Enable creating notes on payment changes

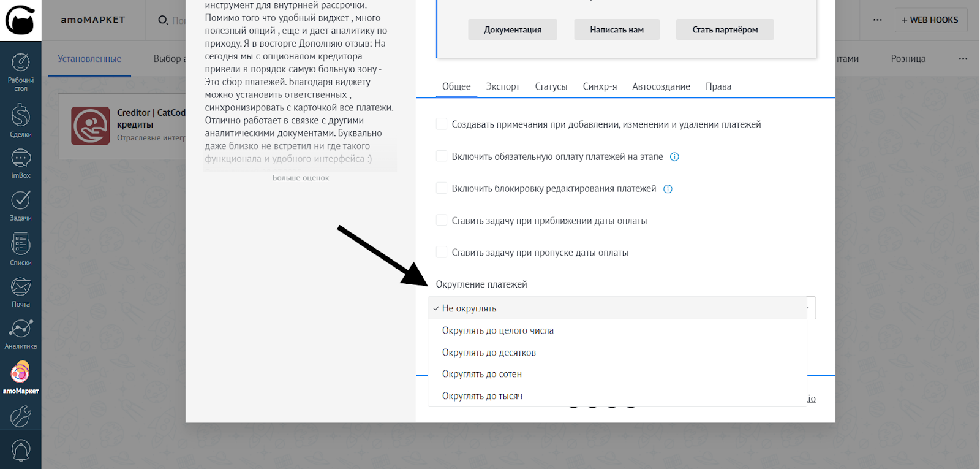441,124
